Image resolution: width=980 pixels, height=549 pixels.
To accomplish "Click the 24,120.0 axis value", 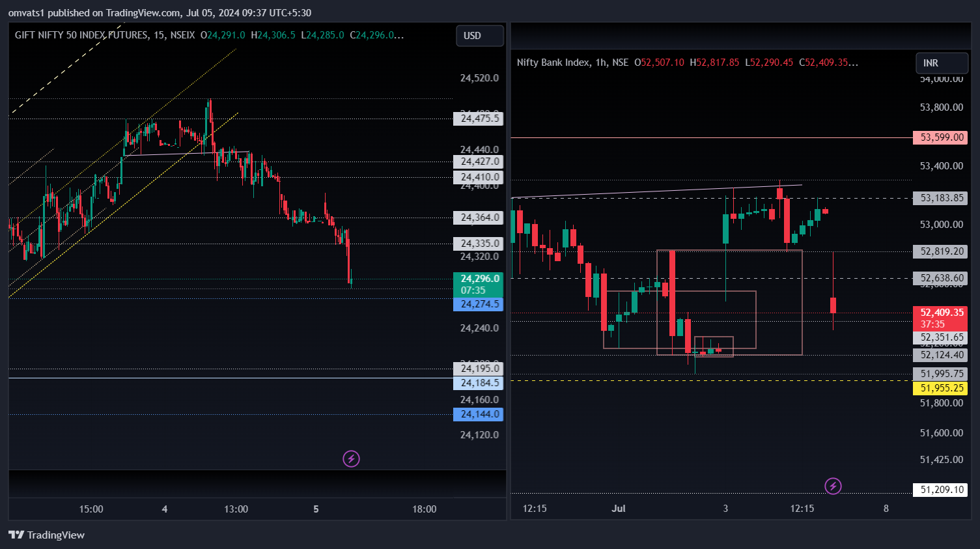I will click(x=479, y=435).
